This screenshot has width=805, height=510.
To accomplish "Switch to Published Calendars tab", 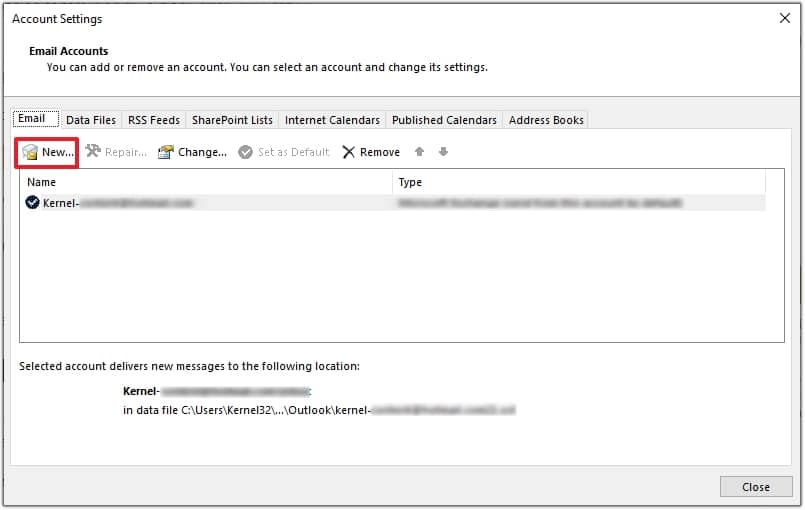I will pyautogui.click(x=444, y=120).
